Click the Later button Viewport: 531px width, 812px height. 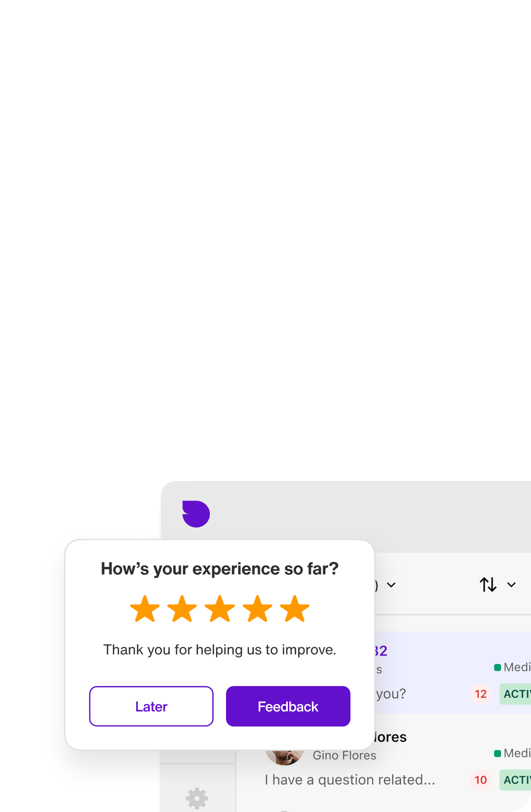151,706
